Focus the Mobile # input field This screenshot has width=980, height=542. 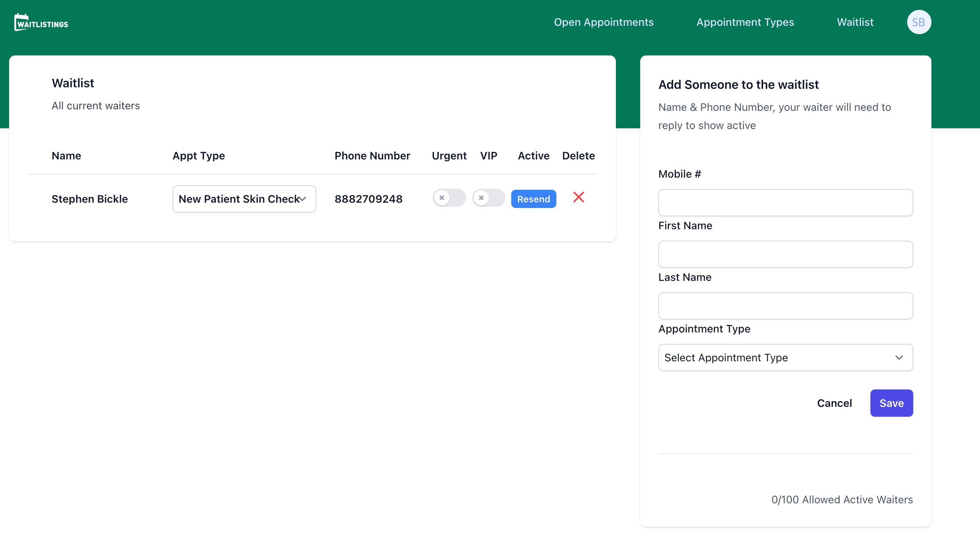click(785, 202)
